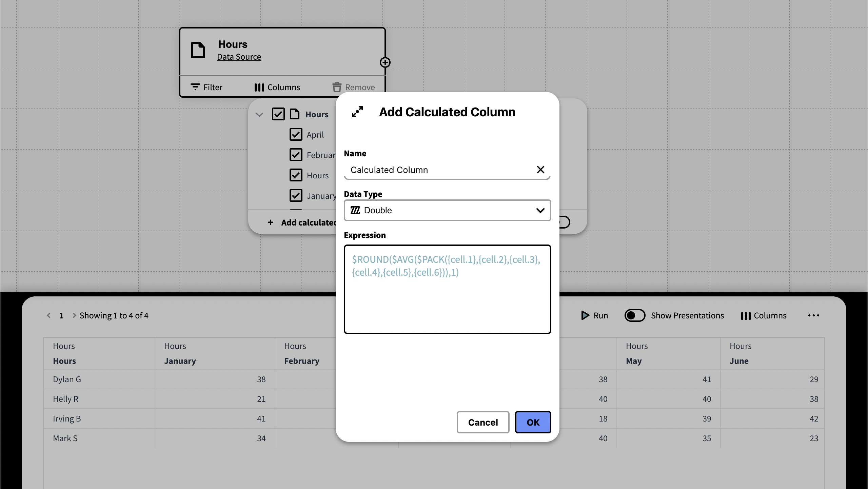Screen dimensions: 868x489
Task: Open the Data Source link
Action: tap(239, 57)
